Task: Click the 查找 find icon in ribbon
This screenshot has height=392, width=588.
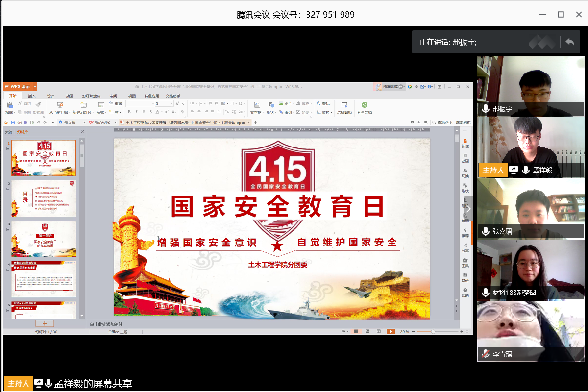Action: (x=323, y=104)
